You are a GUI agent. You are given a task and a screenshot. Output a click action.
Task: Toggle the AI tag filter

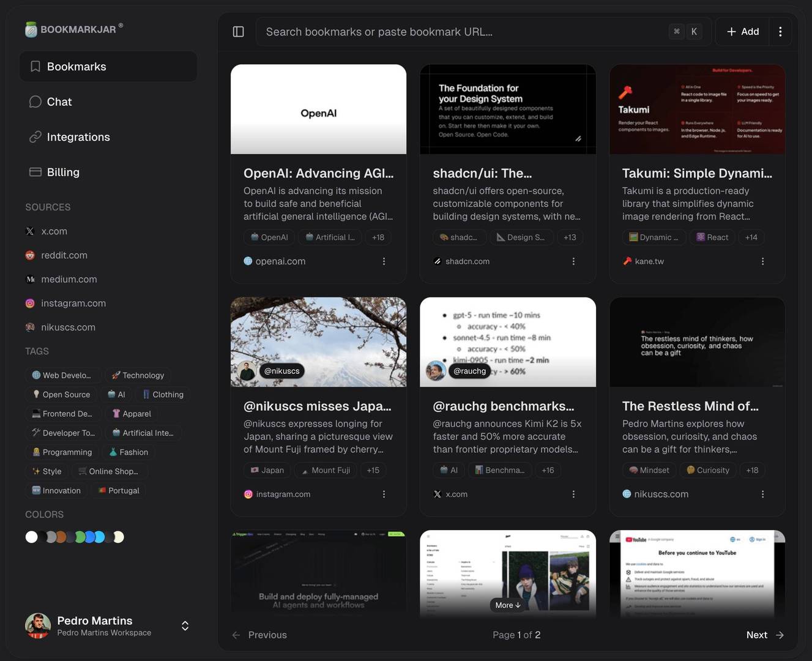pyautogui.click(x=116, y=394)
